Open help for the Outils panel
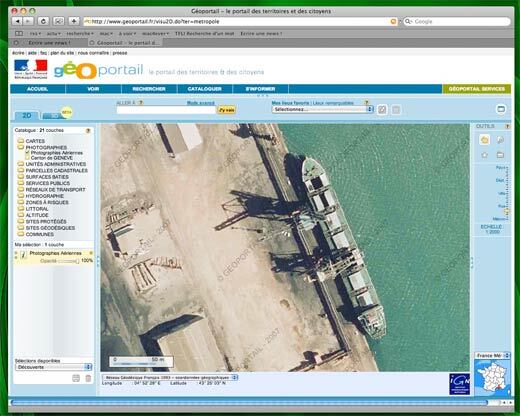The width and height of the screenshot is (520, 416). (507, 126)
